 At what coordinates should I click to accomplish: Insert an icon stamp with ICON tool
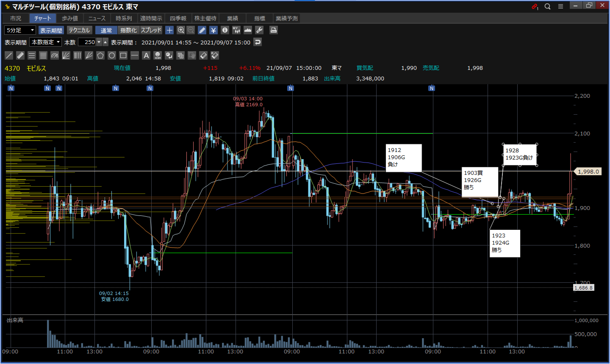click(158, 55)
